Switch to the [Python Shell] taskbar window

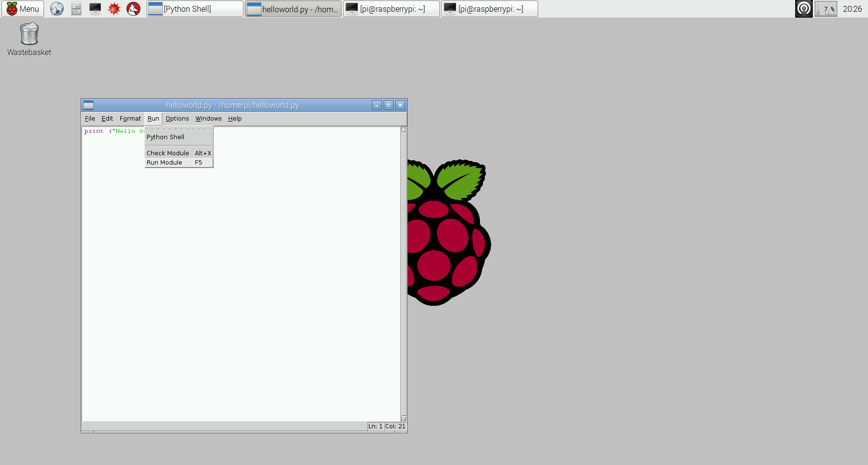tap(195, 9)
